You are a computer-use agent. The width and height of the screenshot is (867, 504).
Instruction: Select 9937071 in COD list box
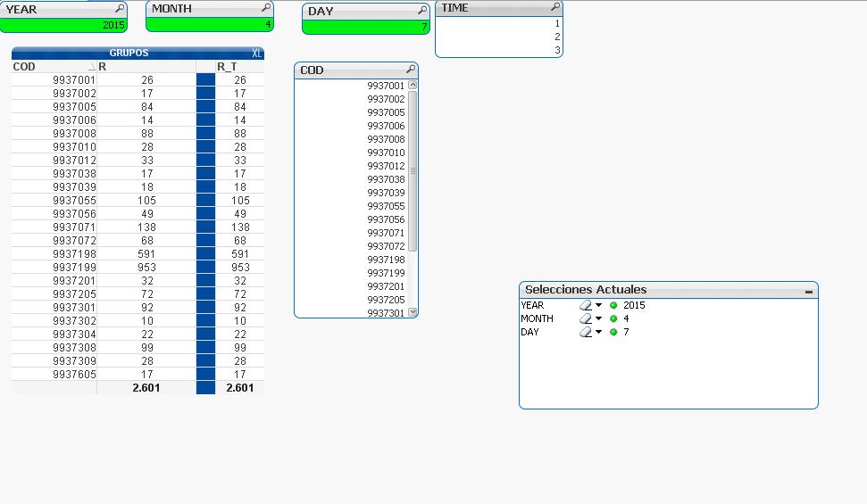352,233
